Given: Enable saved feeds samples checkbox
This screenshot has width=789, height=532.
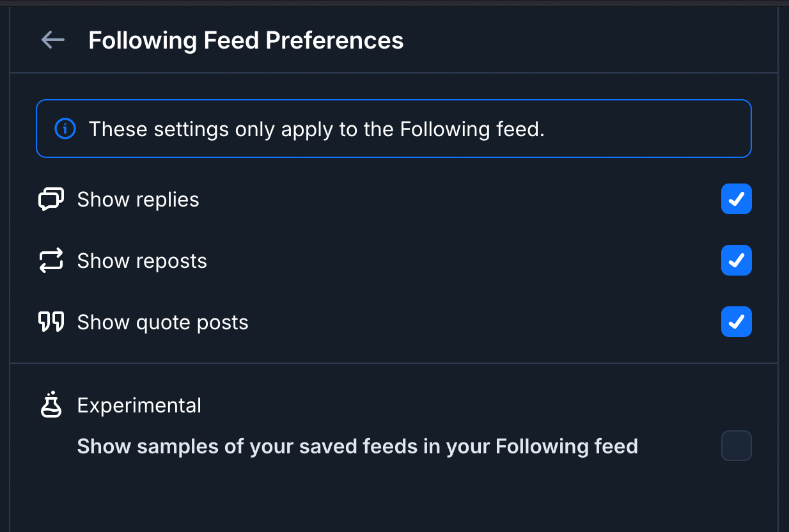Looking at the screenshot, I should click(736, 446).
